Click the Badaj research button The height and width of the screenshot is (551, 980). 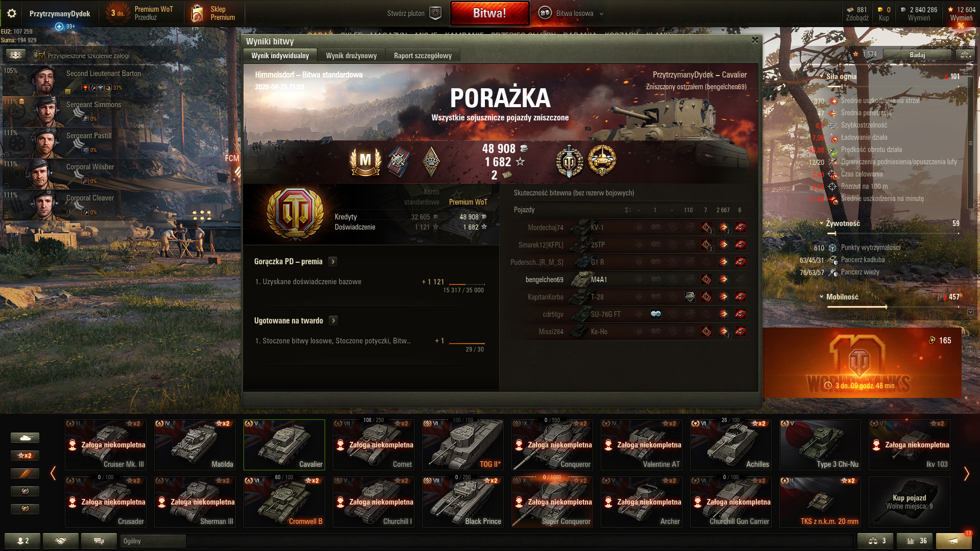[917, 55]
